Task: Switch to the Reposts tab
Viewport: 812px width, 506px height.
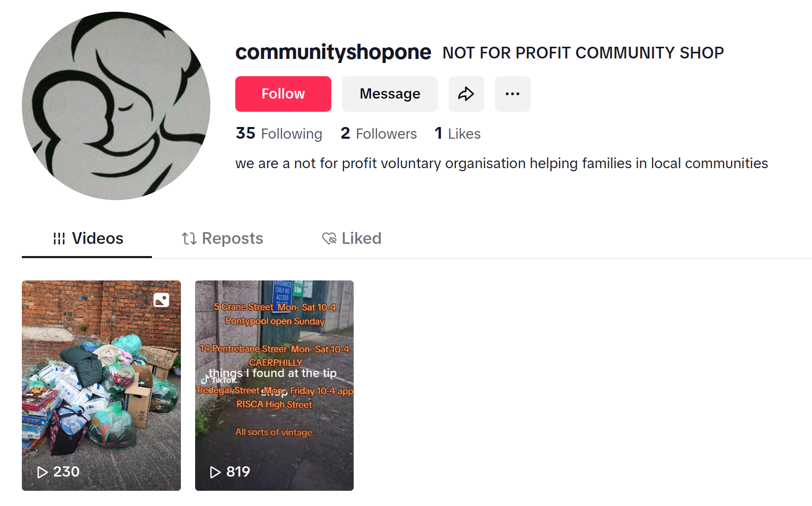Action: point(223,238)
